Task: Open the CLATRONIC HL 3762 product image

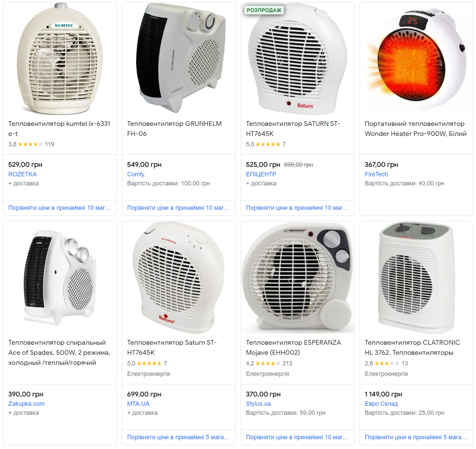Action: click(416, 278)
